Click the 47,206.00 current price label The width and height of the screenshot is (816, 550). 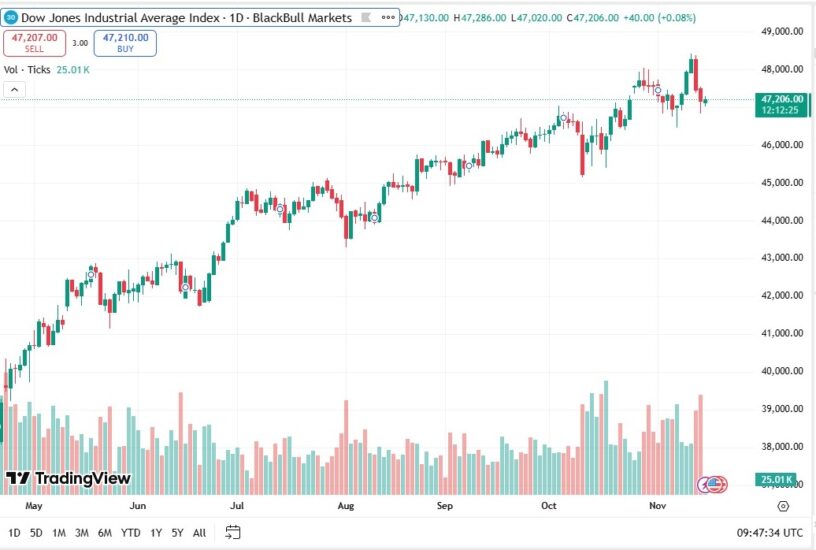[x=783, y=99]
